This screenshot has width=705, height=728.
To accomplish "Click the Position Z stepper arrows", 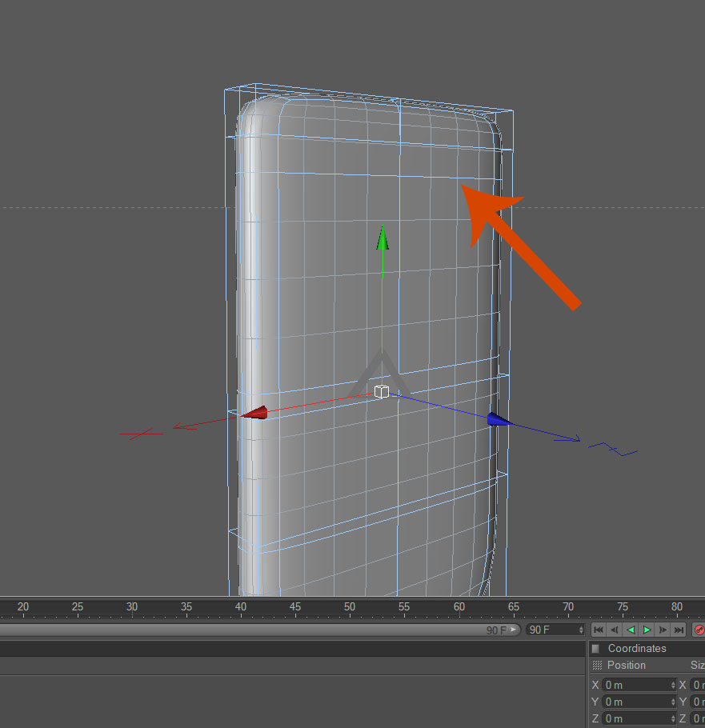I will pyautogui.click(x=673, y=718).
